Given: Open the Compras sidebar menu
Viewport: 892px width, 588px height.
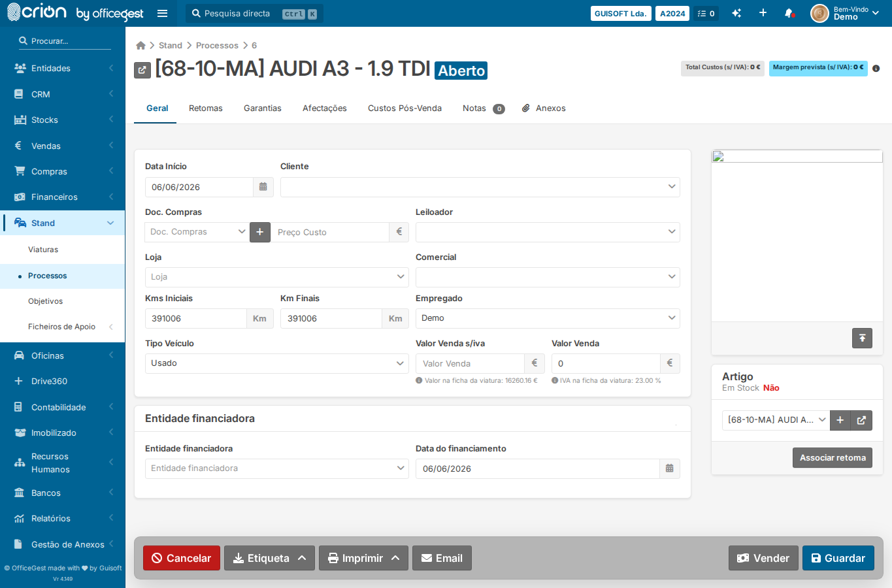Looking at the screenshot, I should pos(63,171).
